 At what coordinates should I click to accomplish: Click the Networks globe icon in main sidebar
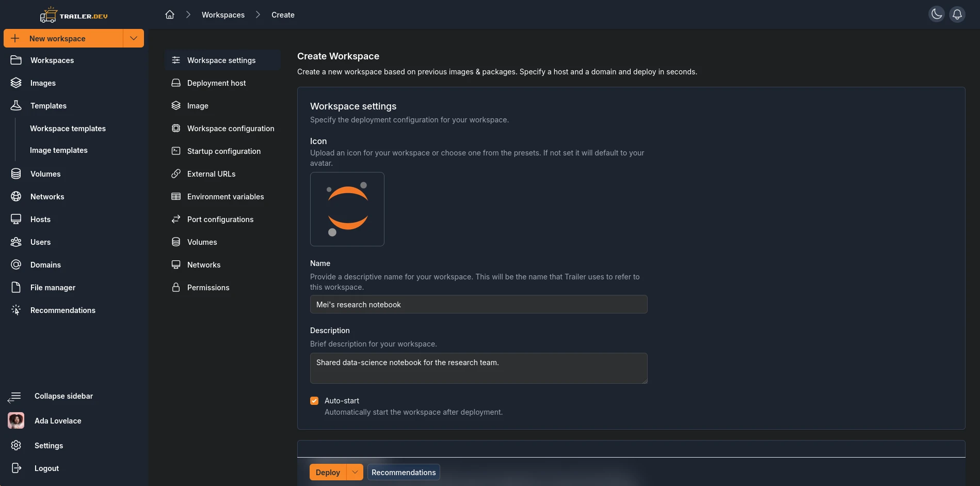pos(16,196)
